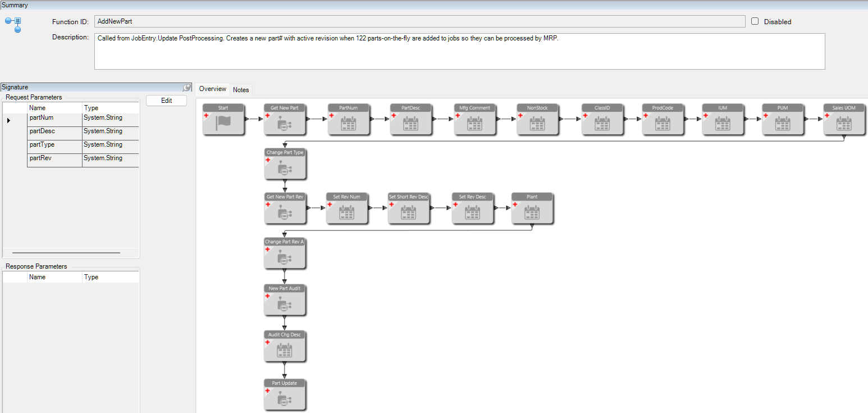Click the Name column header in Response Parameters
This screenshot has width=868, height=413.
[x=54, y=277]
